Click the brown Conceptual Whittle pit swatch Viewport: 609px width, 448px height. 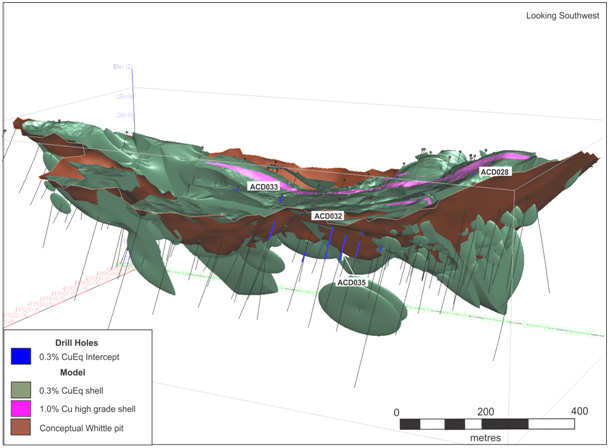pos(19,428)
